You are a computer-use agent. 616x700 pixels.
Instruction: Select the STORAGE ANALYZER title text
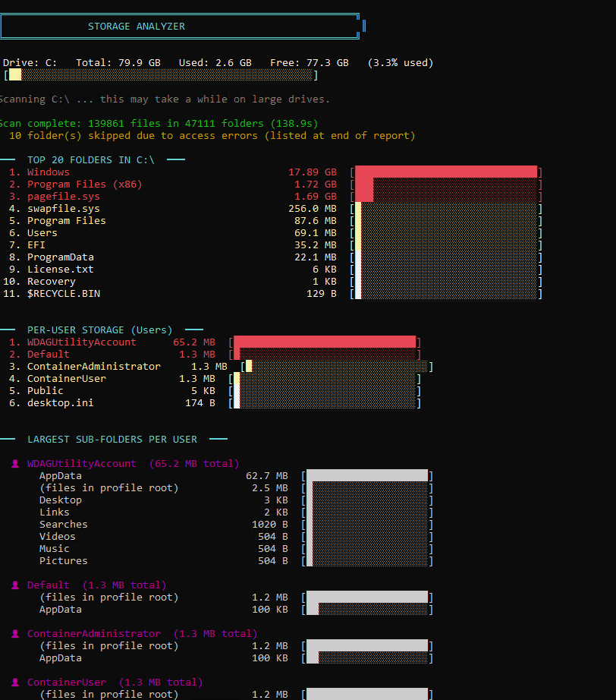coord(136,27)
